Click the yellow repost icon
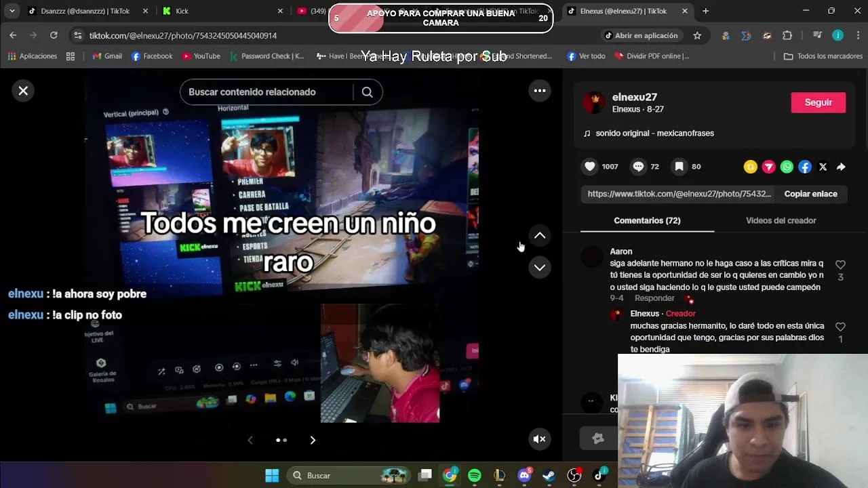 (x=751, y=167)
